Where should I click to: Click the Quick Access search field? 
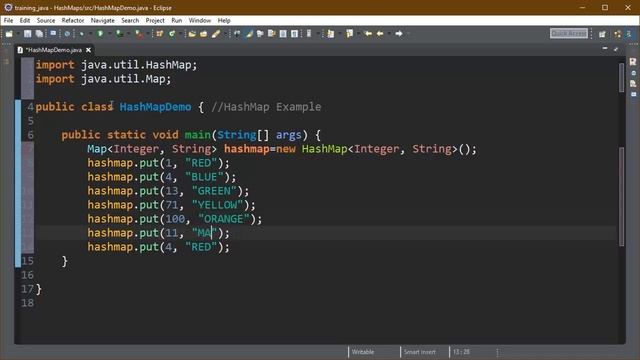(x=569, y=33)
